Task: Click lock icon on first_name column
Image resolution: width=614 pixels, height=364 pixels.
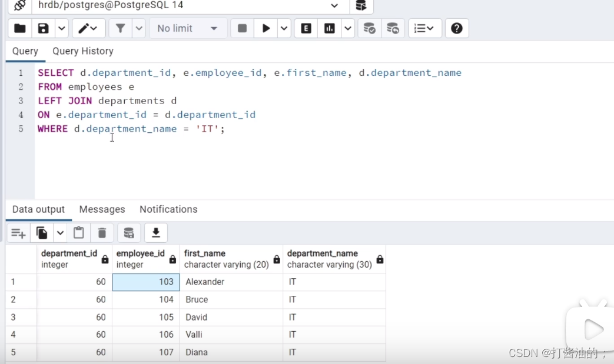Action: pyautogui.click(x=277, y=259)
